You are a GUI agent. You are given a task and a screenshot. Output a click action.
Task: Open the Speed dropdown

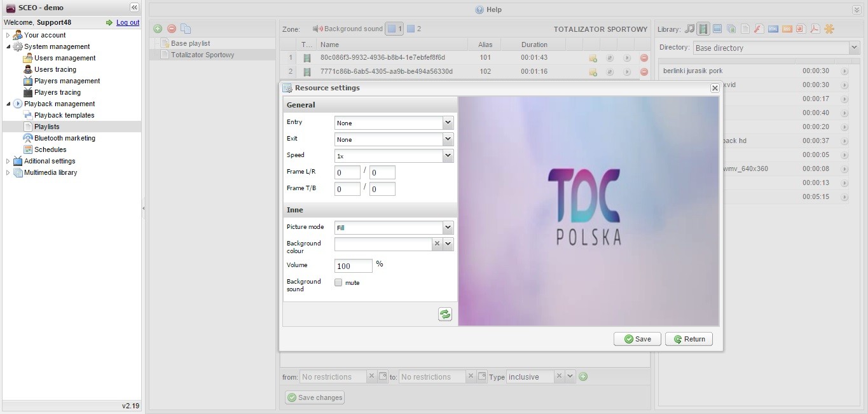click(448, 156)
